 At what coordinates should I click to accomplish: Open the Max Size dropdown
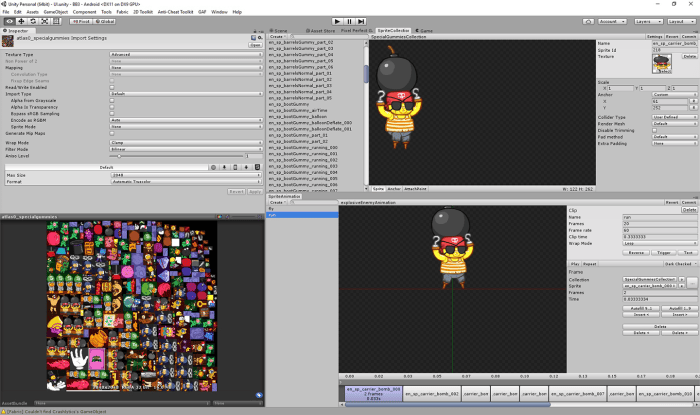point(186,175)
